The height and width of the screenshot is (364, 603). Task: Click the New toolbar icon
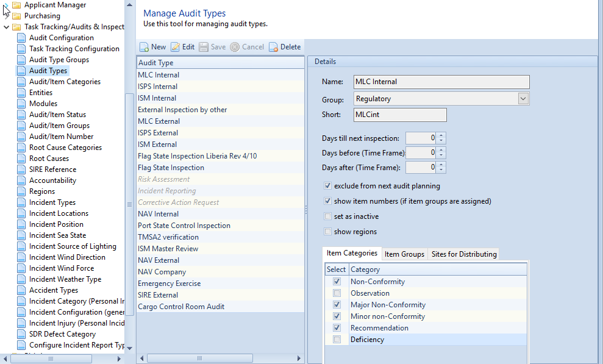145,48
